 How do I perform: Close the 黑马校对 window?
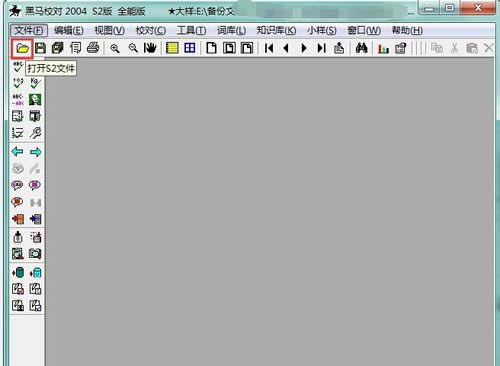[x=478, y=8]
